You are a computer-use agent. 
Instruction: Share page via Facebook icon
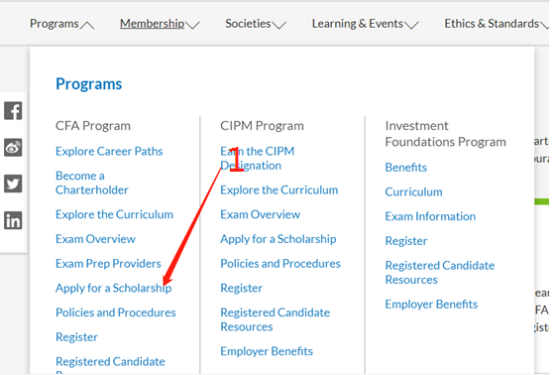pos(13,111)
